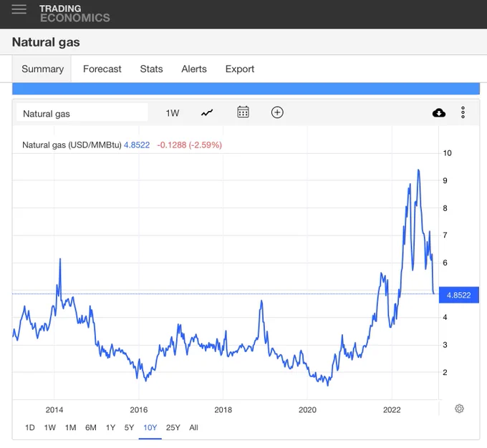This screenshot has width=487, height=448.
Task: Click the -0.1288 (-2.59%) change value
Action: pos(190,145)
